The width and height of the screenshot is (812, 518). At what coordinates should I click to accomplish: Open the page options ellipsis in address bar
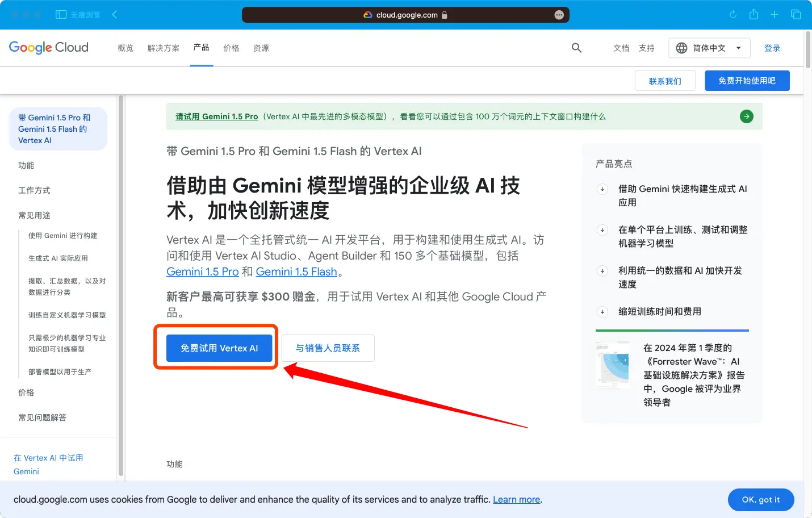tap(559, 15)
